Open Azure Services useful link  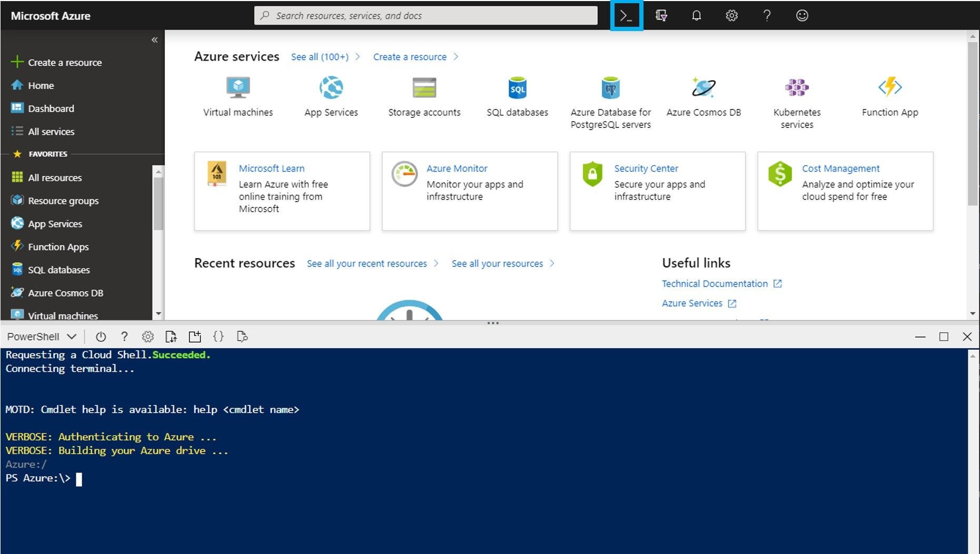click(699, 303)
